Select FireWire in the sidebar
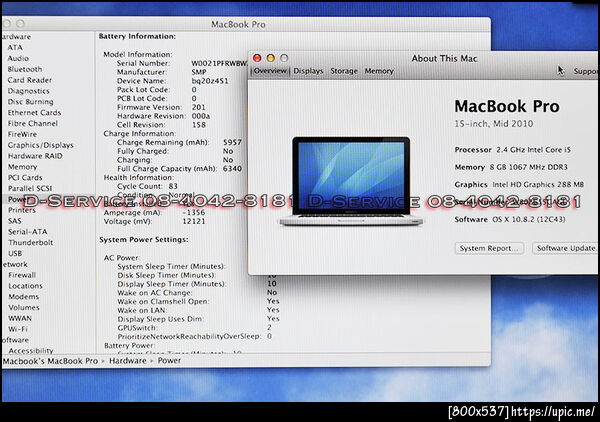The height and width of the screenshot is (422, 600). [22, 134]
